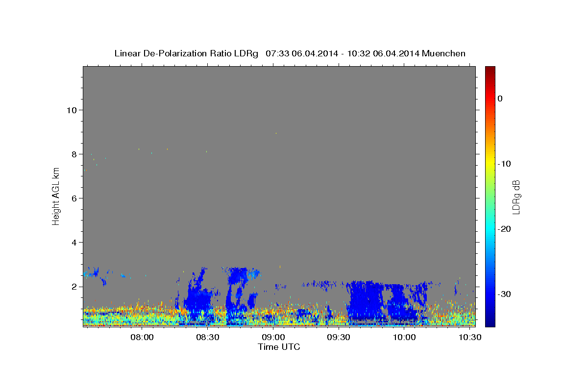Click the LDRg dB colorbar label
Image resolution: width=588 pixels, height=392 pixels.
516,197
